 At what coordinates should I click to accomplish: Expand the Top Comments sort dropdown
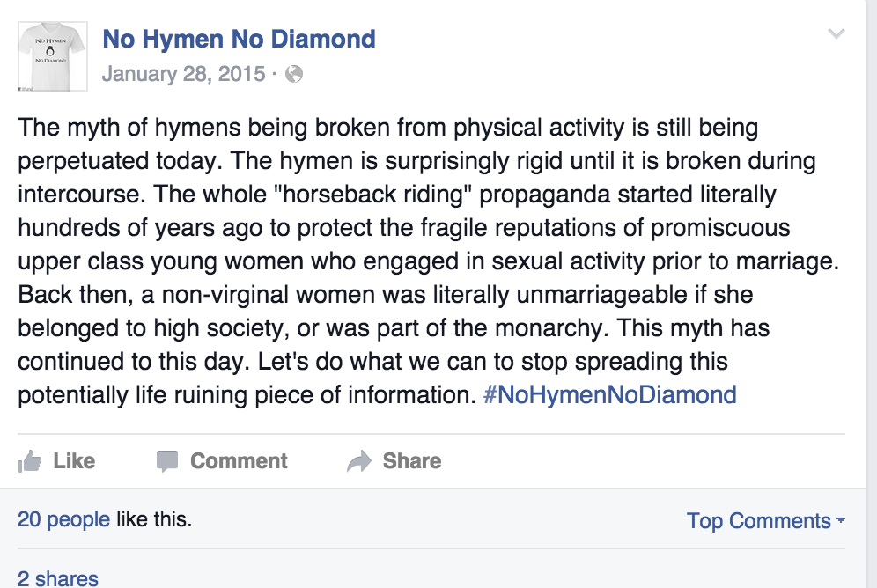[x=765, y=521]
